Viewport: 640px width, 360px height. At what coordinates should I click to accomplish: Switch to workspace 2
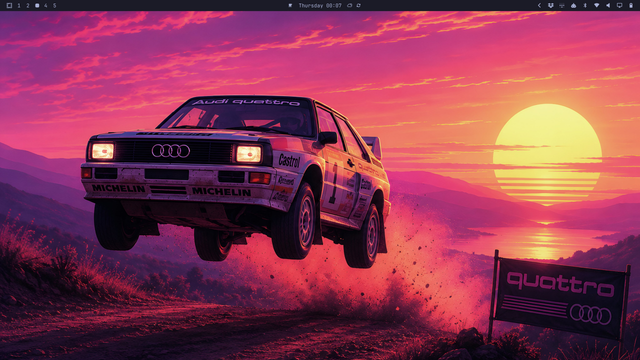point(28,6)
